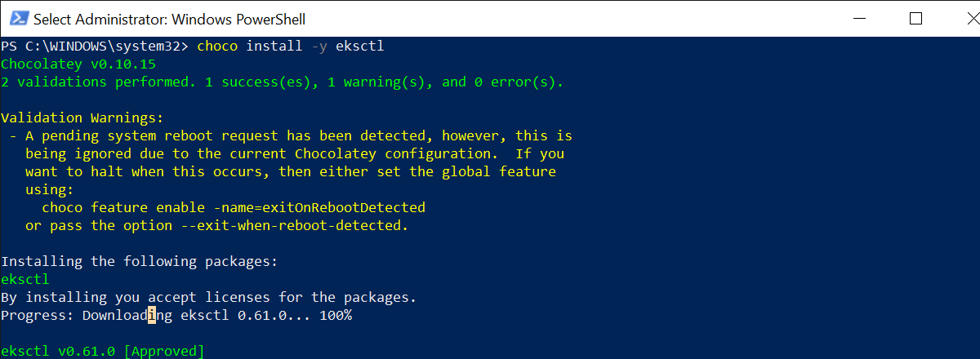Click the '[Approved]' status label
Screen dimensions: 980x359
164,351
